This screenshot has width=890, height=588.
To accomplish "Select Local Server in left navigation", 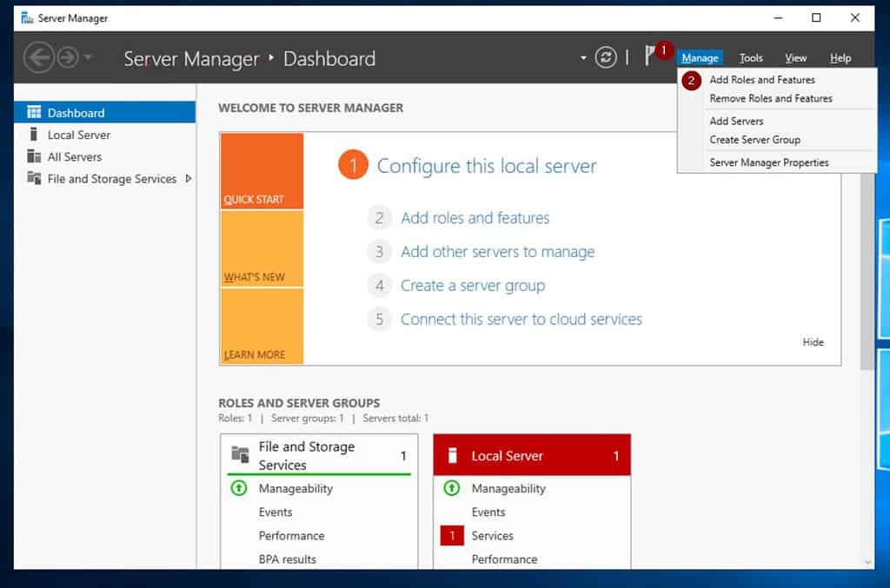I will click(105, 135).
